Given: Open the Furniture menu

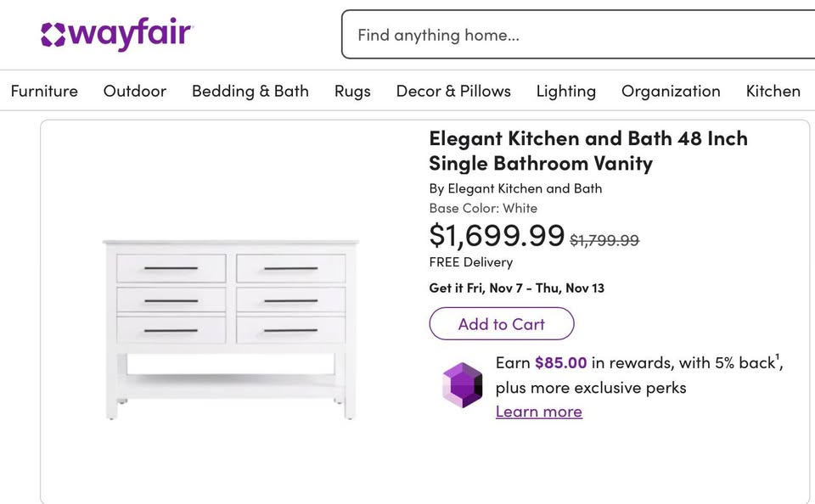Looking at the screenshot, I should click(44, 91).
